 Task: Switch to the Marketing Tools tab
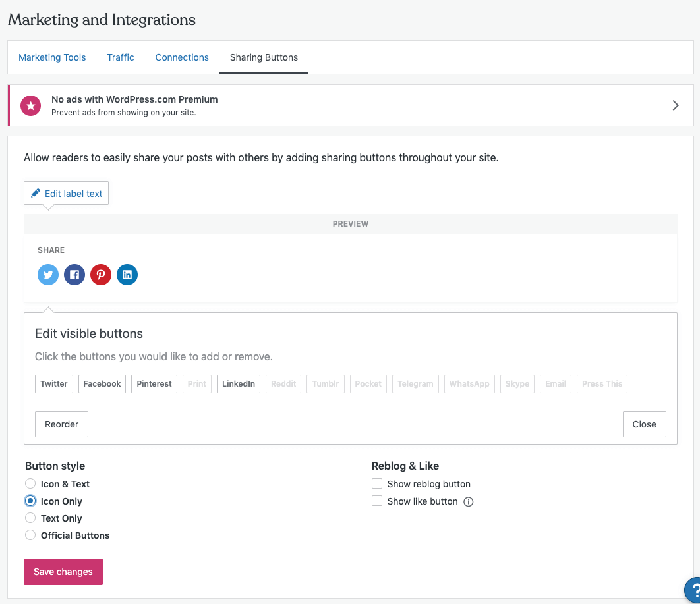point(52,57)
